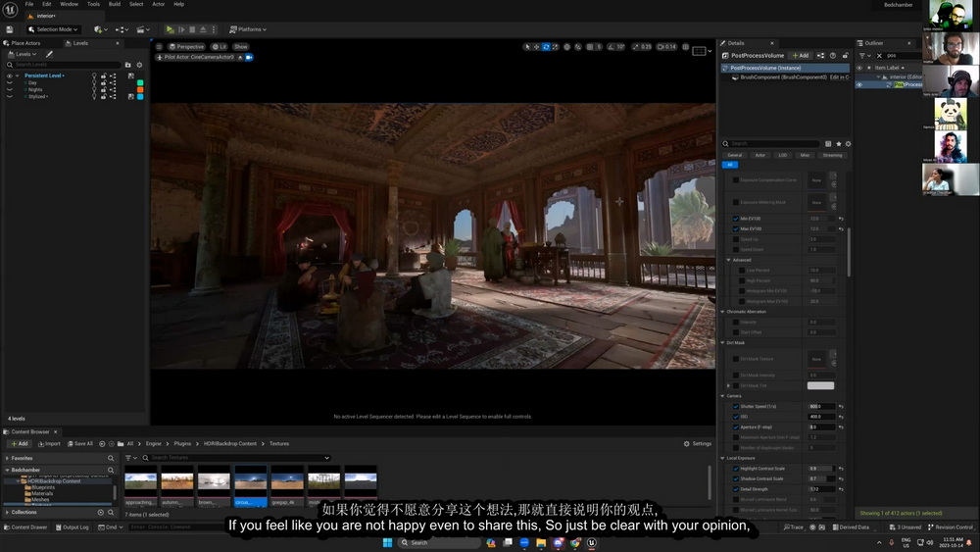Select the object selection cursor tool
Viewport: 980px width, 552px height.
coord(527,47)
